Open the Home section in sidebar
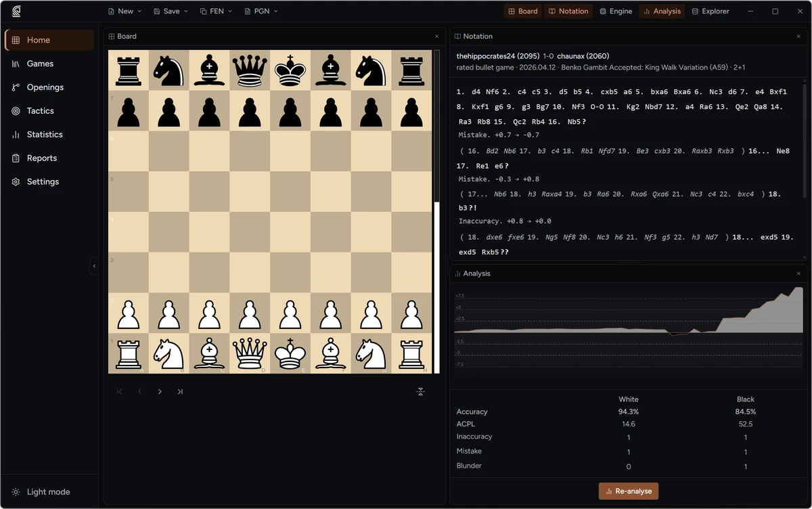812x509 pixels. coord(49,40)
